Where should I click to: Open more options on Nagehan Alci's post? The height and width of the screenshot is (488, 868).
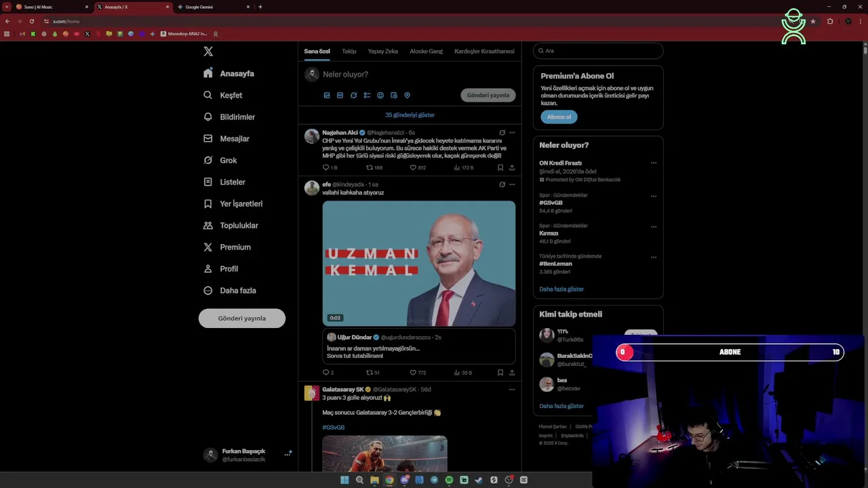click(512, 133)
